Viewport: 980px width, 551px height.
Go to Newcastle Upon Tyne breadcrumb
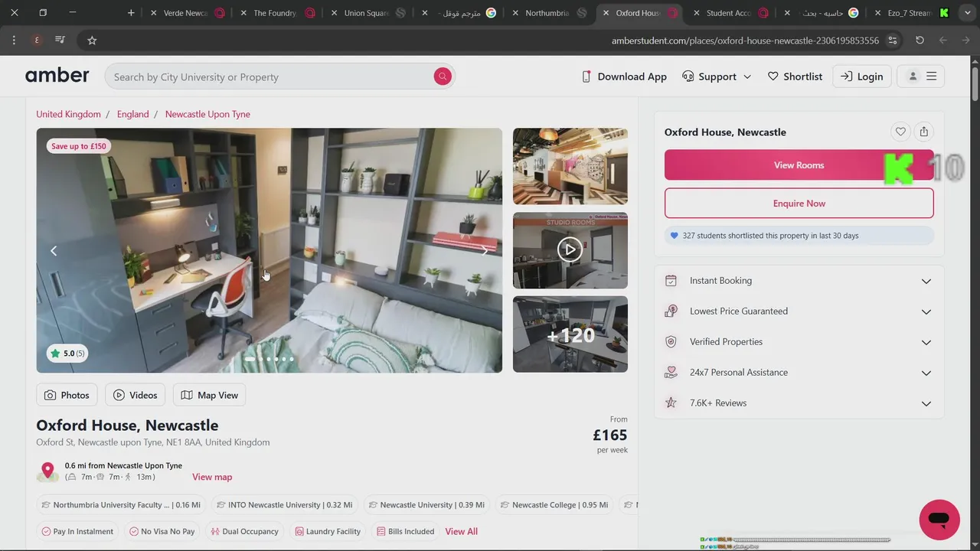coord(207,114)
